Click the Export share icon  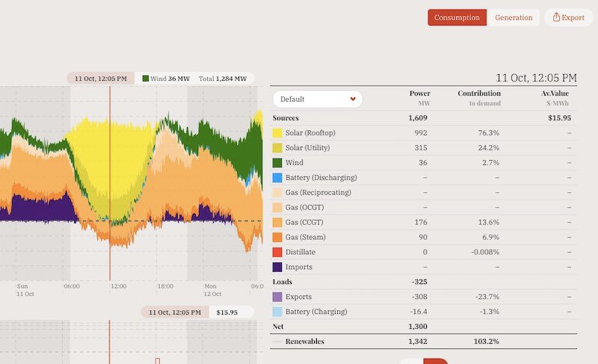pyautogui.click(x=556, y=17)
